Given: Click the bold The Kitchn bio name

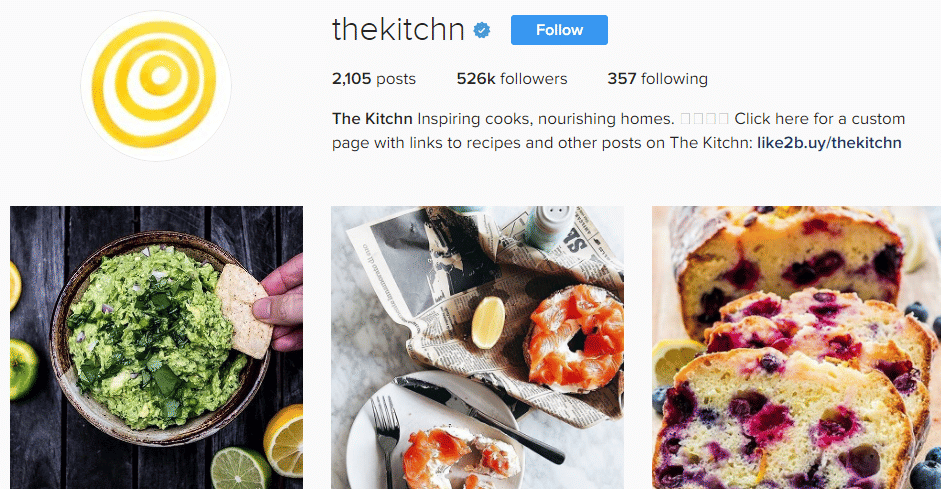Looking at the screenshot, I should [x=372, y=119].
